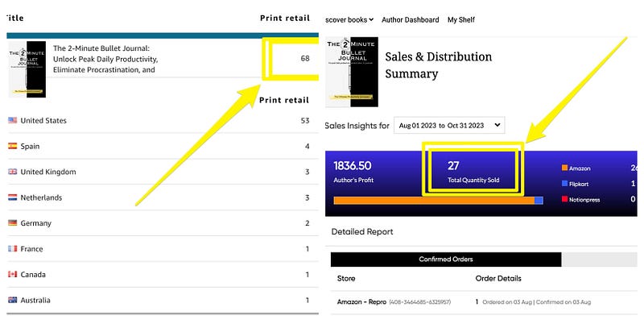Click the blue Flipkart segment of sales bar
The image size is (644, 328).
click(x=539, y=200)
